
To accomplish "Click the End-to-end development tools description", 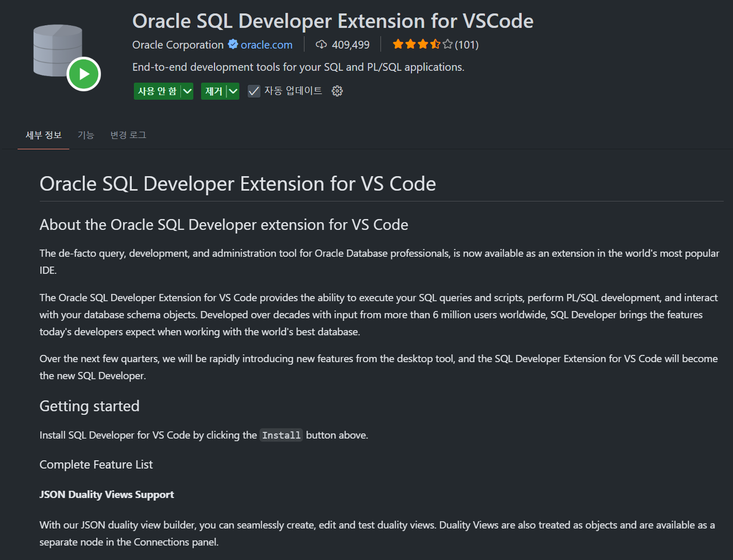I will pyautogui.click(x=298, y=67).
